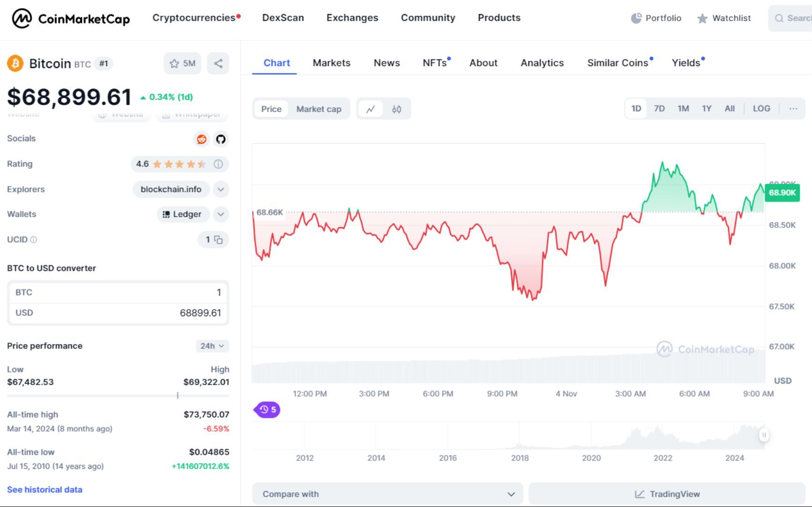The width and height of the screenshot is (812, 507).
Task: Add Bitcoin to watchlist via the 5M star
Action: click(x=182, y=63)
